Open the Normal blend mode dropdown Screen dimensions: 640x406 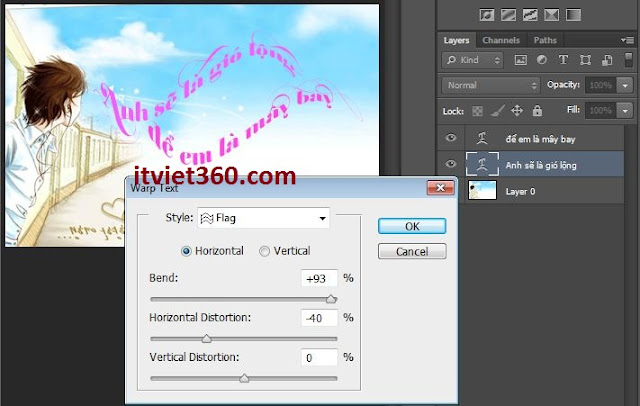click(492, 85)
